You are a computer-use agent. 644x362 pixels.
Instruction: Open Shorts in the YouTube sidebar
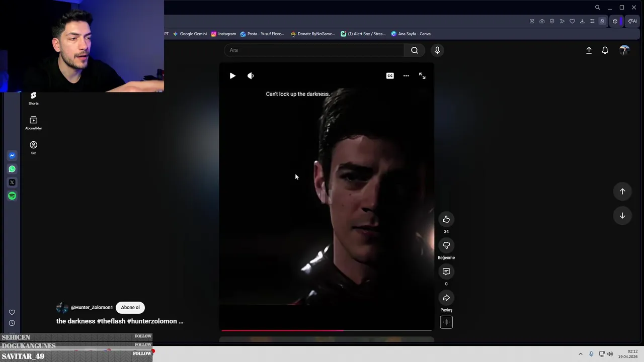point(33,98)
